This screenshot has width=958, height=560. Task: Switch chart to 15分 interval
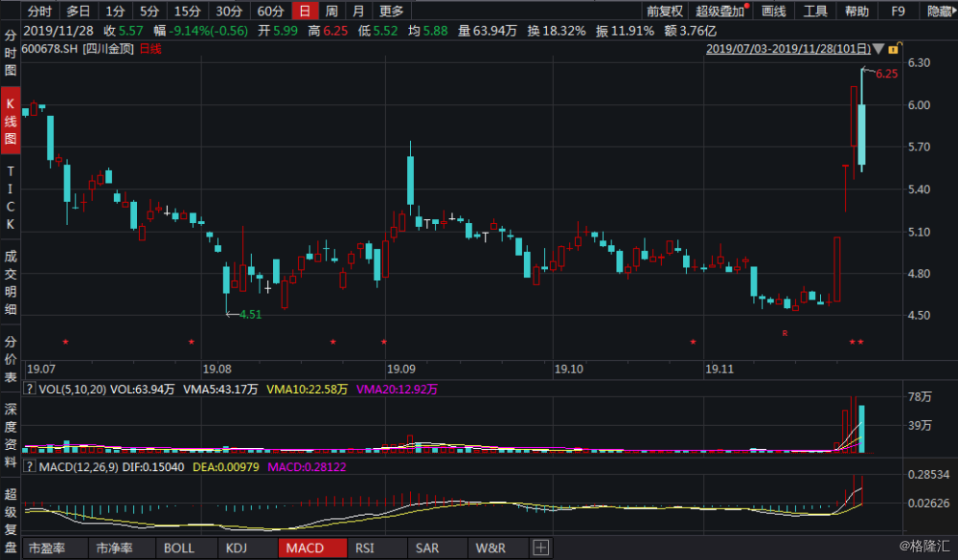click(x=187, y=11)
